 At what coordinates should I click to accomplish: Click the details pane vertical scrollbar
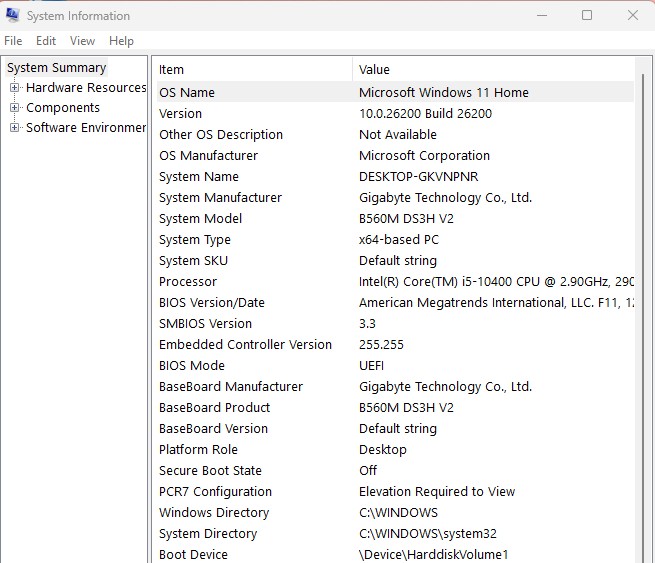click(x=642, y=317)
